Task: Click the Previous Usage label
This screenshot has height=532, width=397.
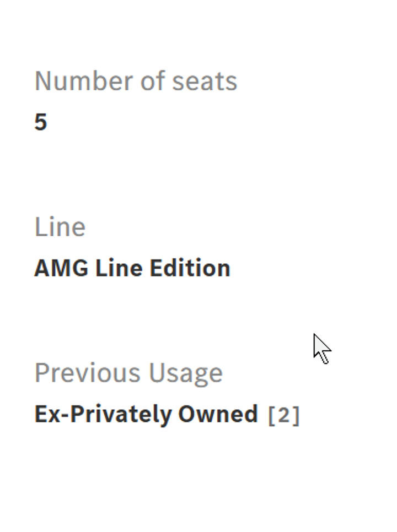Action: (128, 373)
